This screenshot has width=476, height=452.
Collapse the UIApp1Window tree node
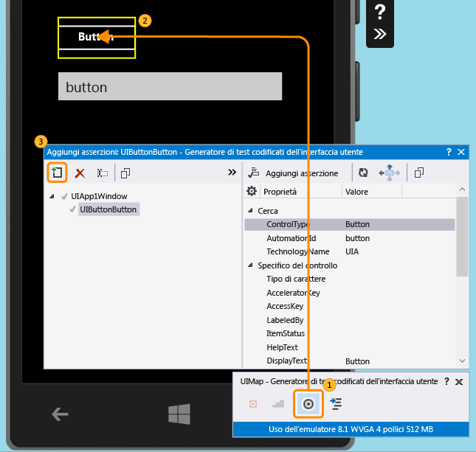pyautogui.click(x=52, y=197)
